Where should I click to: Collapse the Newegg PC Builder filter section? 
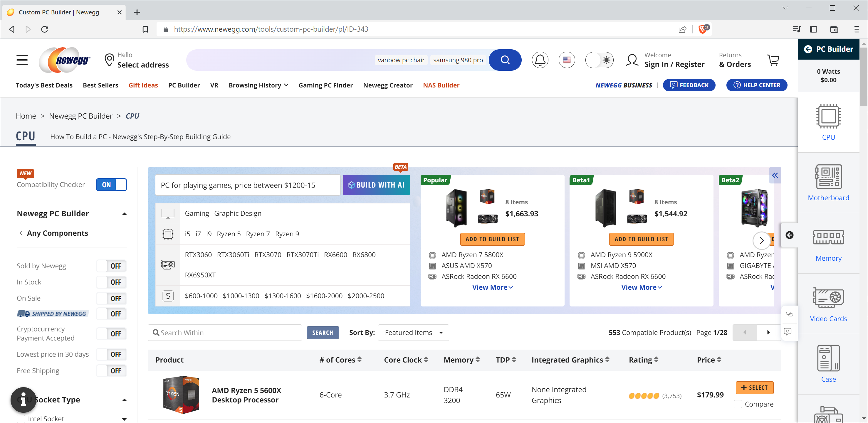click(124, 214)
